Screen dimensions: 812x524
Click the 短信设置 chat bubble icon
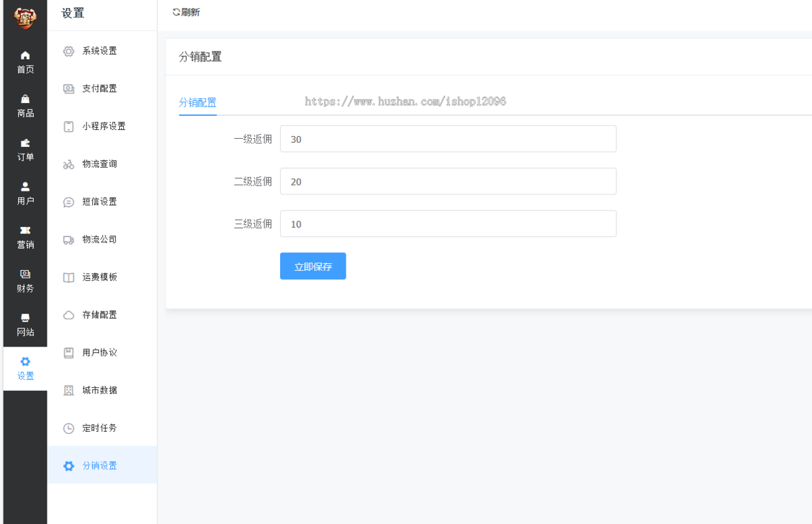pyautogui.click(x=68, y=202)
